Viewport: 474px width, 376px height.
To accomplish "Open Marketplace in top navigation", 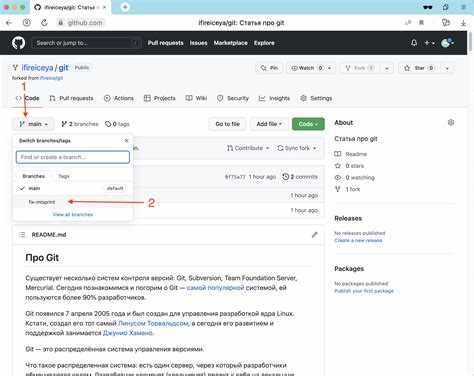I will [231, 43].
